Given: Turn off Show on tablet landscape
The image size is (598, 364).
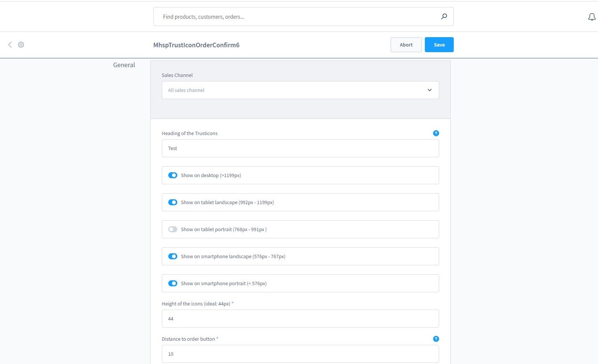Looking at the screenshot, I should [x=173, y=202].
